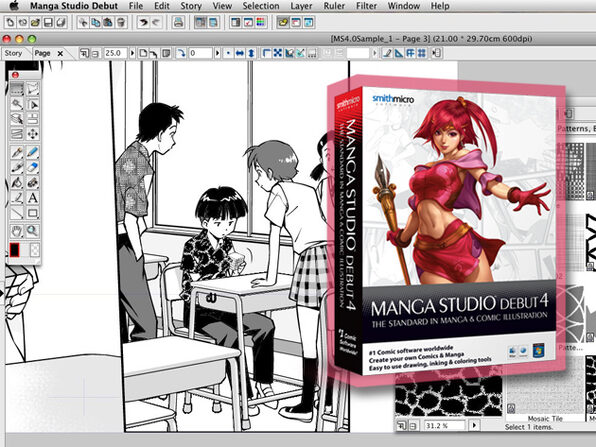596x447 pixels.
Task: Click the flip vertical blue arrow icon
Action: [251, 53]
